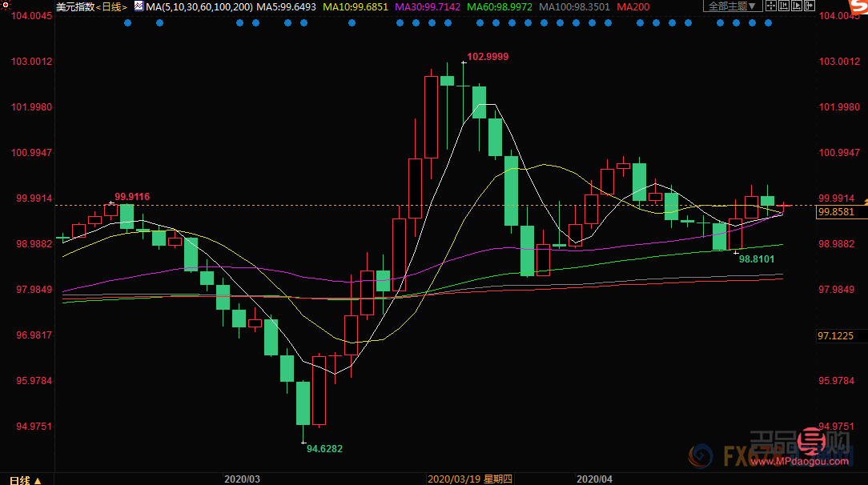Toggle the yellow MA10 value label

coord(356,6)
